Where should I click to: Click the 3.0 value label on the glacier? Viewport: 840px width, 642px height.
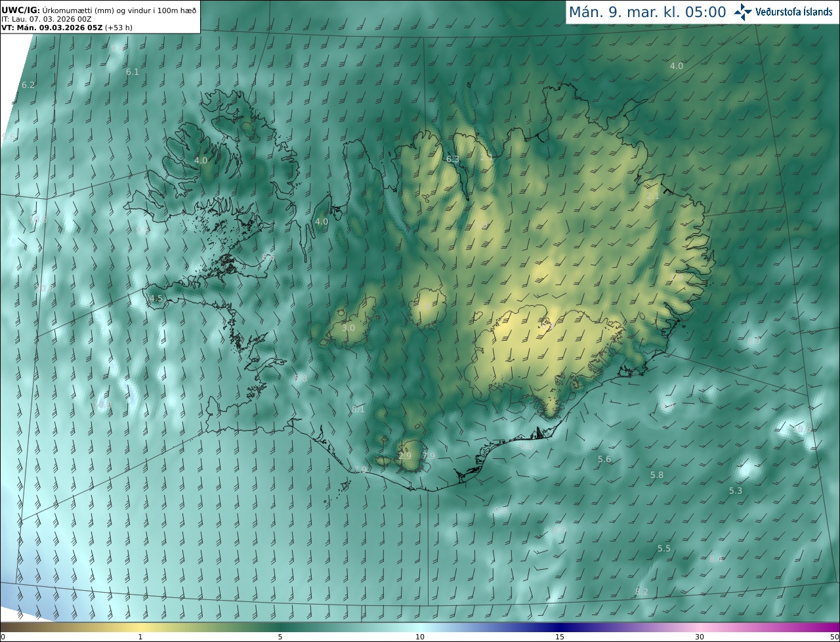[x=348, y=328]
